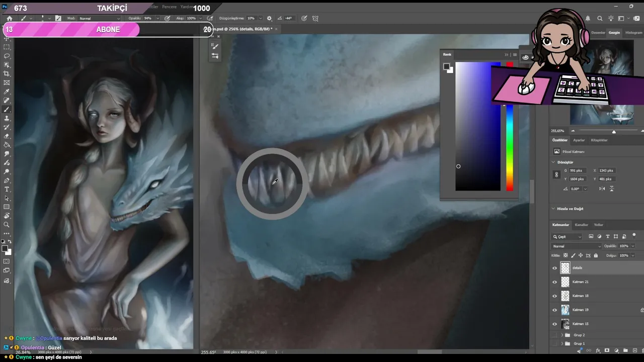Select the Clone Stamp tool
644x362 pixels.
(x=7, y=119)
